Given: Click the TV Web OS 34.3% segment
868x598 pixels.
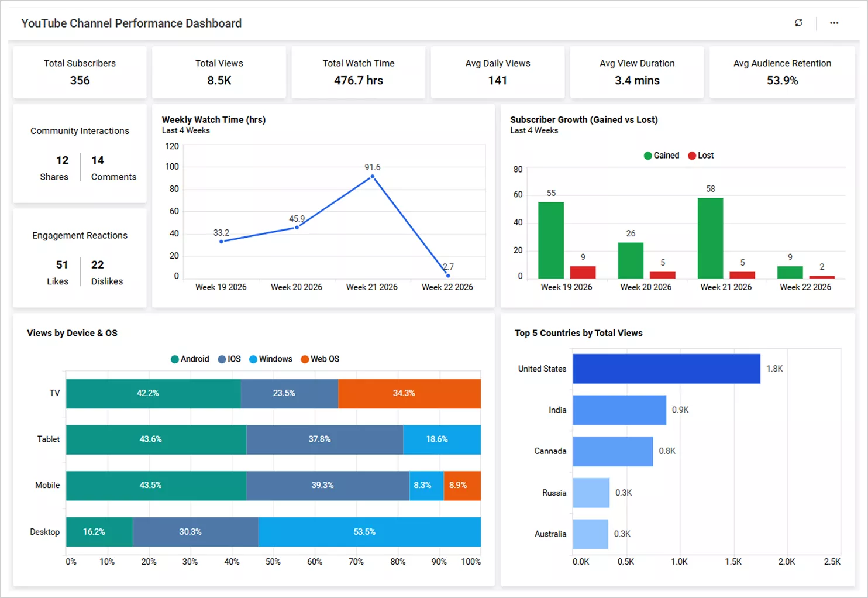Looking at the screenshot, I should point(409,393).
